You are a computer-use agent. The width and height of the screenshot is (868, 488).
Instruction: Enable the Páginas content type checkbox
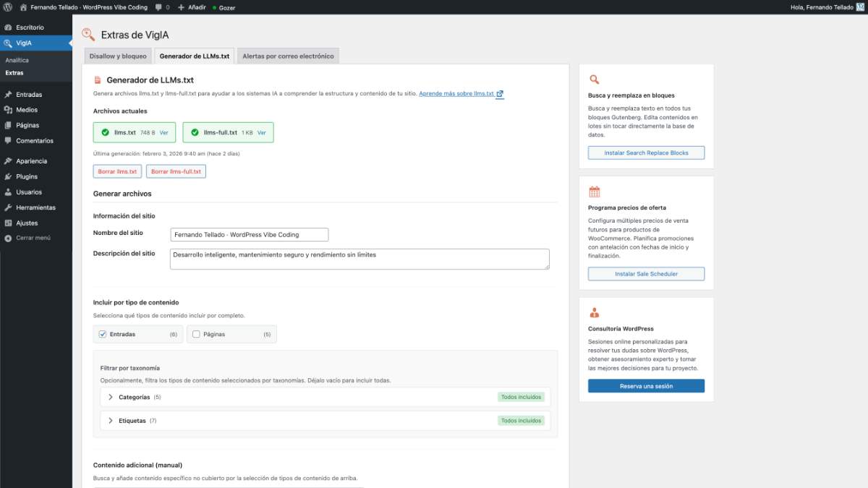[196, 334]
